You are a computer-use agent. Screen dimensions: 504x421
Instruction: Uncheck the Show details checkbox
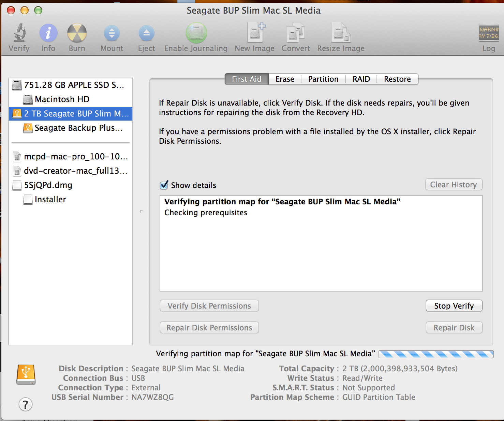pyautogui.click(x=164, y=185)
